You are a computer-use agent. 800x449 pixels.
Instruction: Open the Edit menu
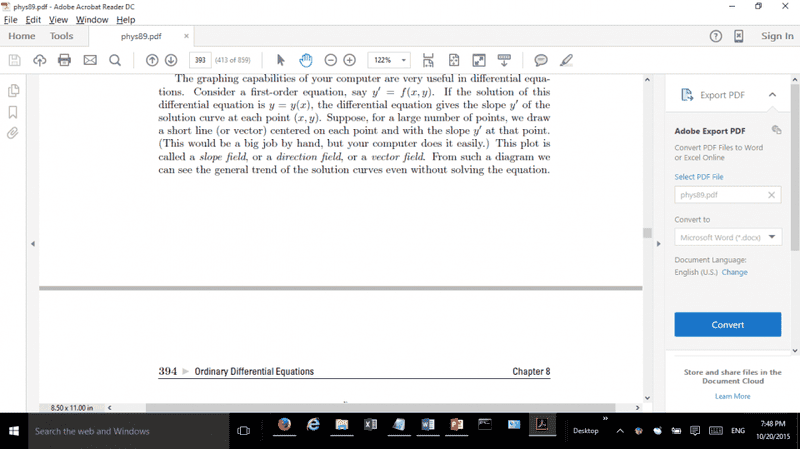(x=33, y=20)
